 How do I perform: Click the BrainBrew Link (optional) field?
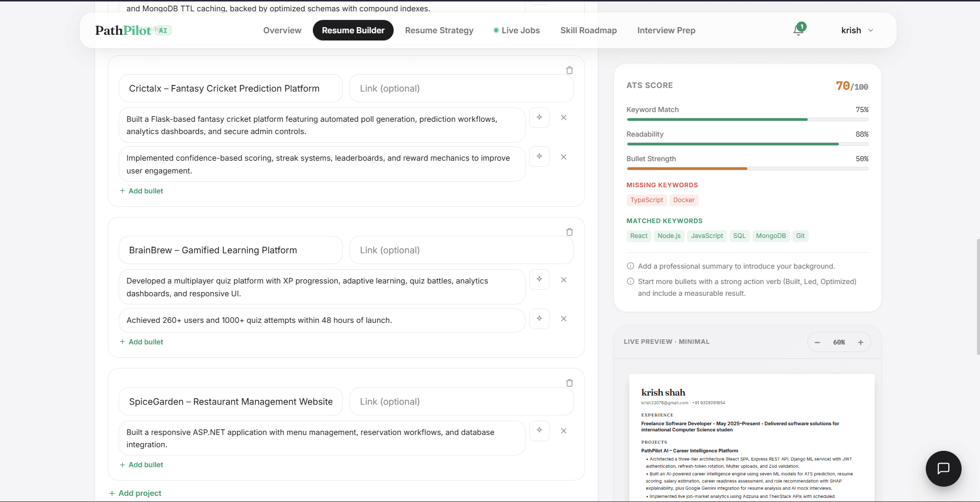tap(461, 250)
